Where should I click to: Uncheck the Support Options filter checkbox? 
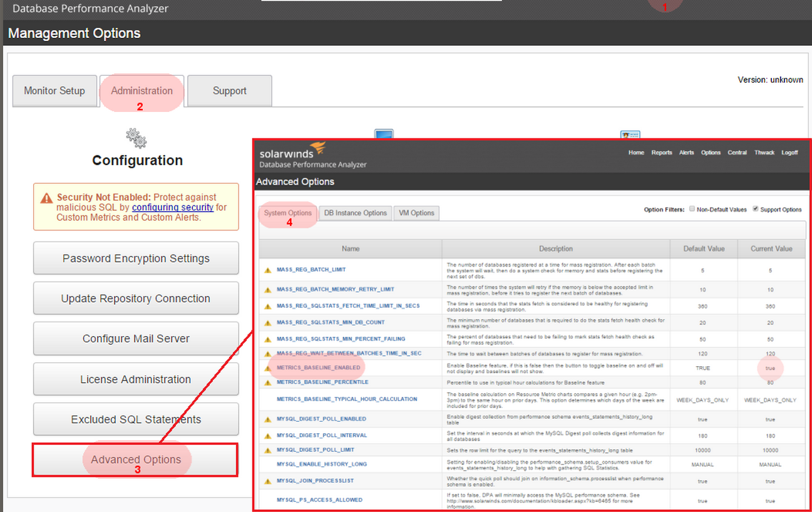point(756,209)
